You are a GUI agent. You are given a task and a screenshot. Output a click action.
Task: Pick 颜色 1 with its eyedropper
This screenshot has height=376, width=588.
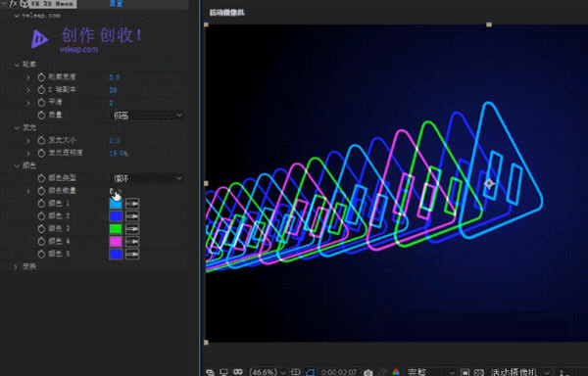132,204
